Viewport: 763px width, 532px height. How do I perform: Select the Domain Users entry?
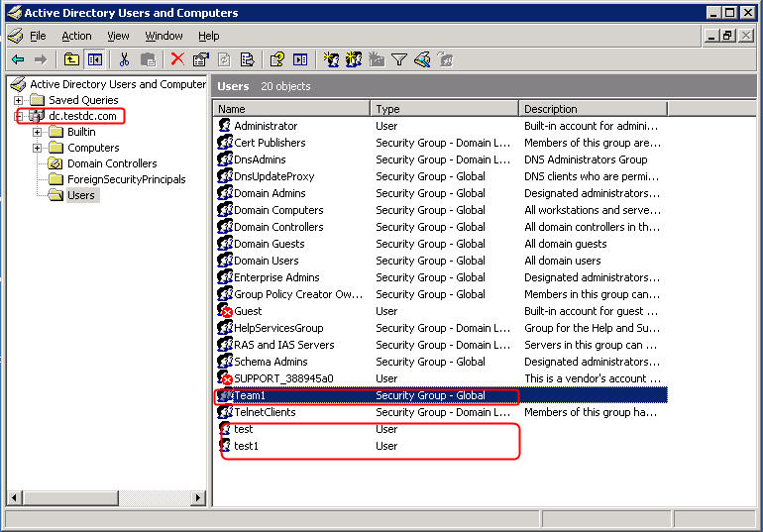tap(267, 261)
